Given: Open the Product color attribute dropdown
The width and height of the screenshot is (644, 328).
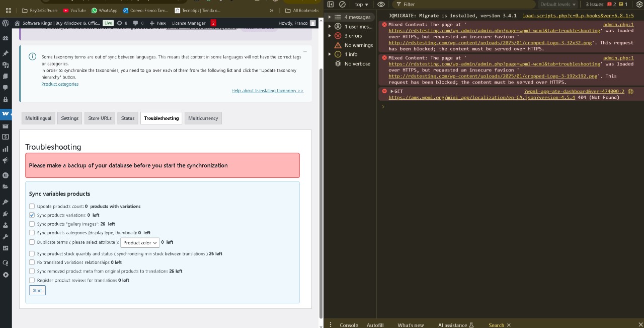Looking at the screenshot, I should [140, 242].
